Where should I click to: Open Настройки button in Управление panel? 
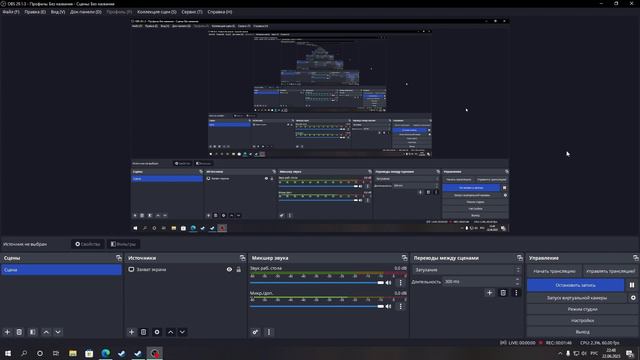point(582,320)
